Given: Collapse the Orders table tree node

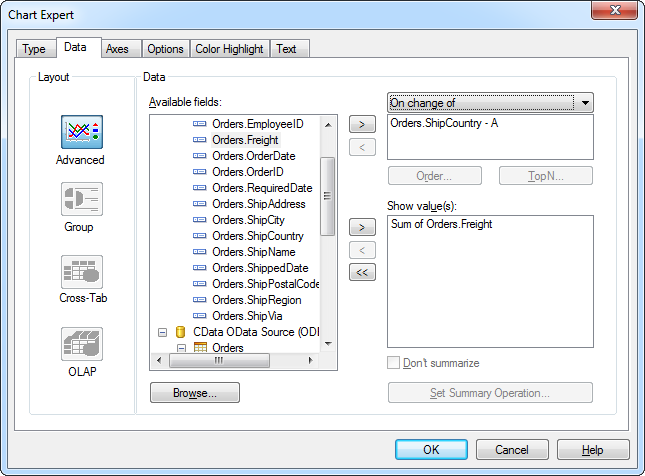Looking at the screenshot, I should click(181, 348).
